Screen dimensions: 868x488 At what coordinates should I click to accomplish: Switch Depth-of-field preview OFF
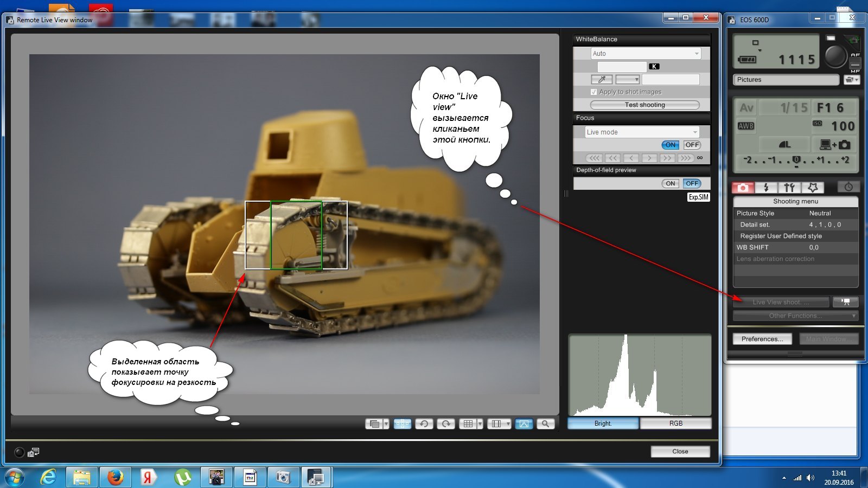pos(692,183)
